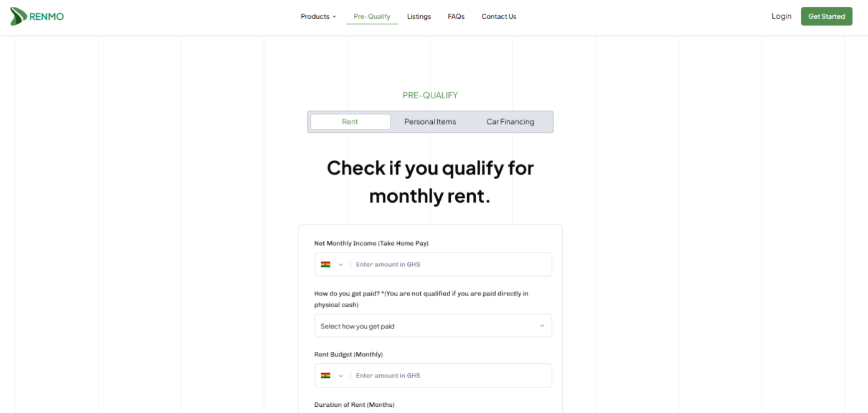Click the Login link
The width and height of the screenshot is (868, 413).
tap(781, 16)
